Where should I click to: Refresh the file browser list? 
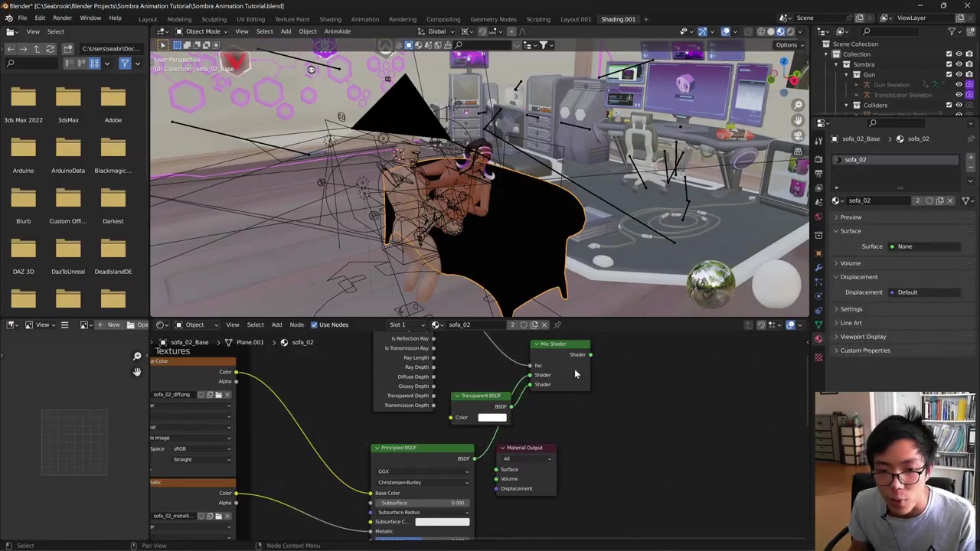click(x=50, y=48)
